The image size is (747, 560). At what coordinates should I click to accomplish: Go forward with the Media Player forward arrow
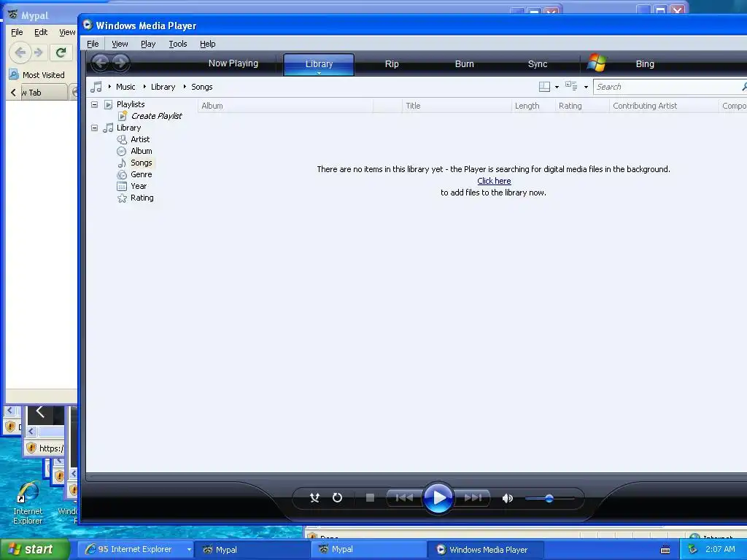tap(120, 63)
